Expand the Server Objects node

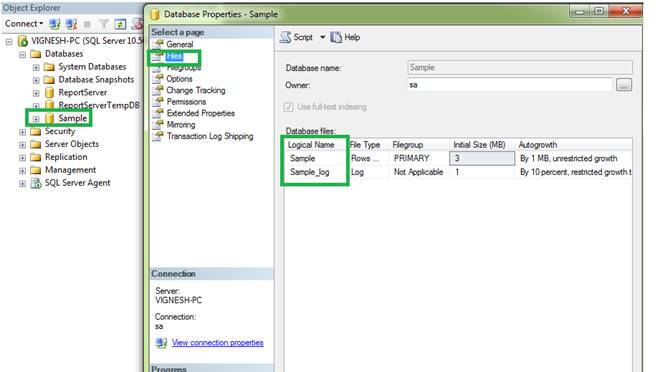coord(22,145)
